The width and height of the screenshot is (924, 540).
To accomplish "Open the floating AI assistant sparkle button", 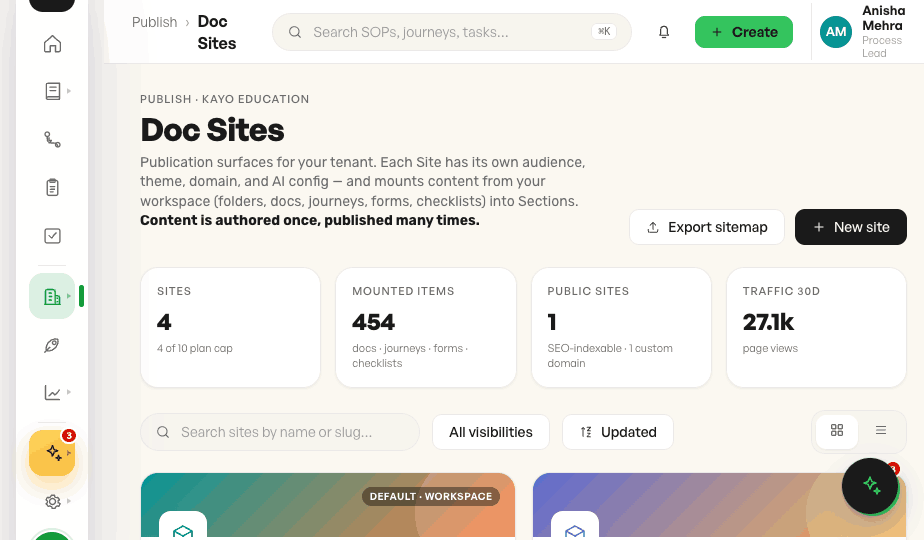I will point(870,486).
